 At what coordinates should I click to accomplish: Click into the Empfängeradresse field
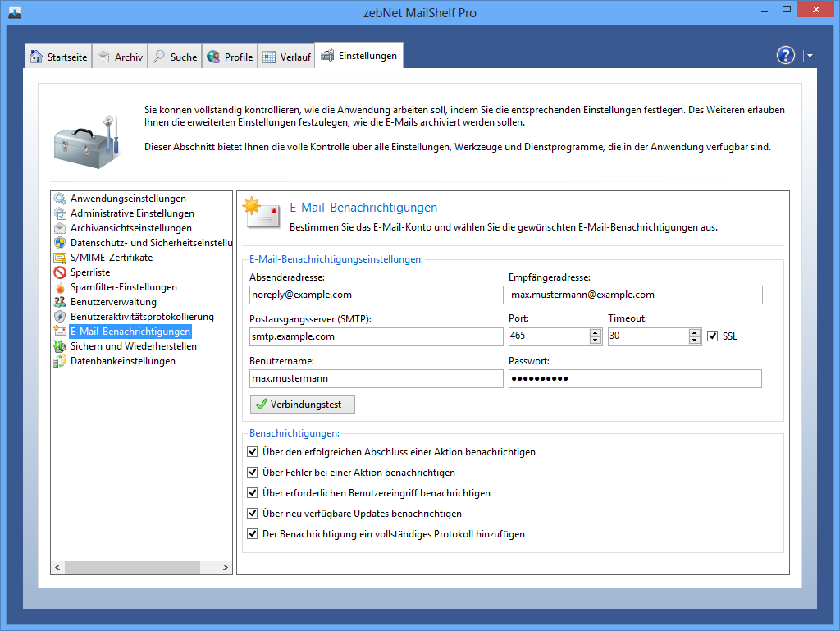[636, 295]
